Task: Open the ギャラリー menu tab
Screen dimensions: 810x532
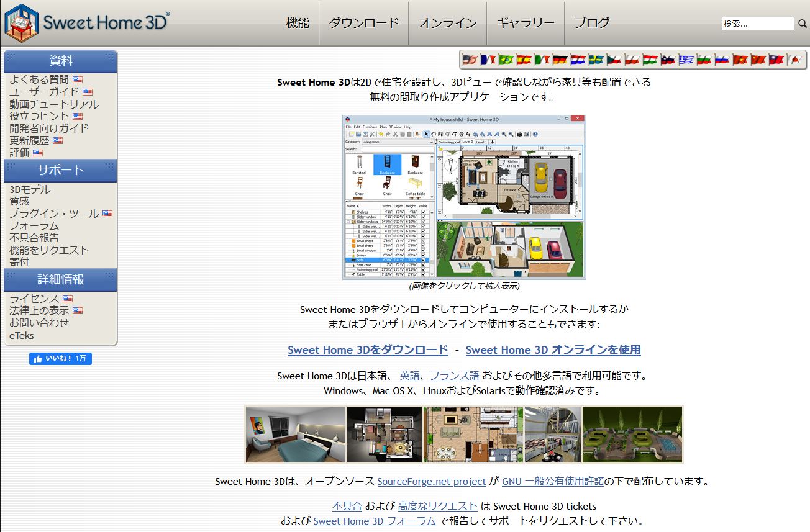Action: coord(525,23)
